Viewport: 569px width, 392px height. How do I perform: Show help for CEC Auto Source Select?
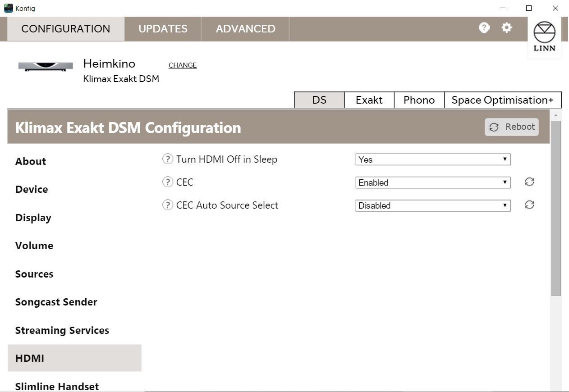pos(167,205)
